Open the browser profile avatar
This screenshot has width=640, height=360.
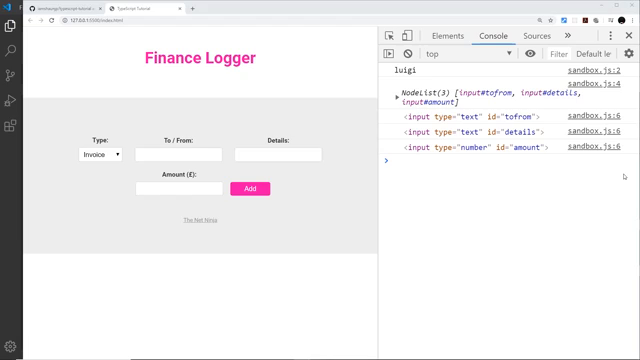click(622, 20)
